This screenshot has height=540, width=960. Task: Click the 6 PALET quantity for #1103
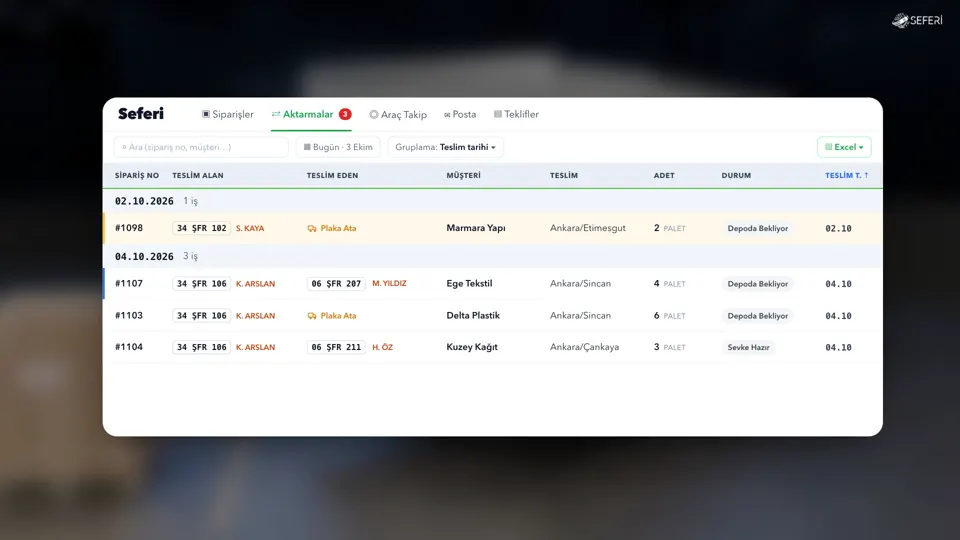pos(669,316)
